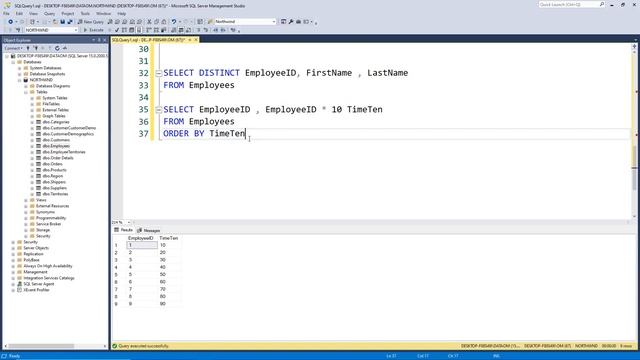Open the Edit menu
Viewport: 640px width, 360px height.
(19, 13)
